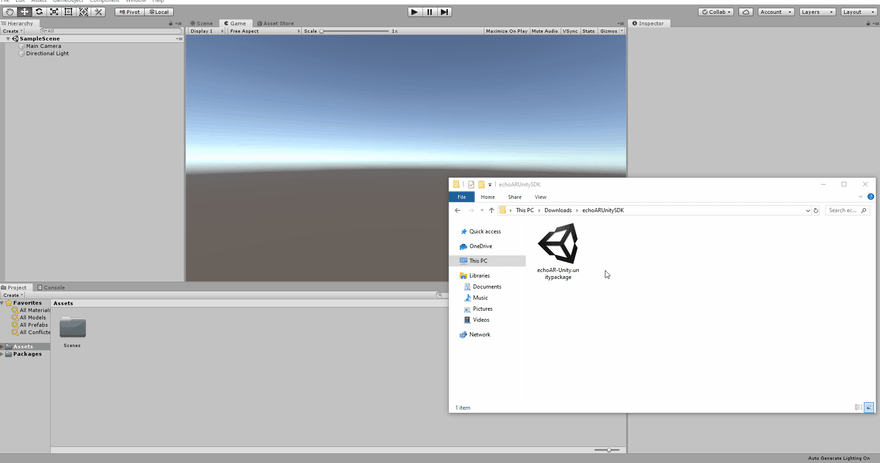Collapse the Favorites tree node

(x=2, y=303)
